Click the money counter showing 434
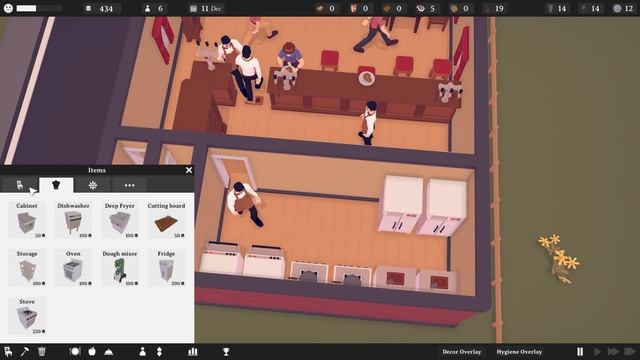The image size is (640, 360). tap(102, 8)
